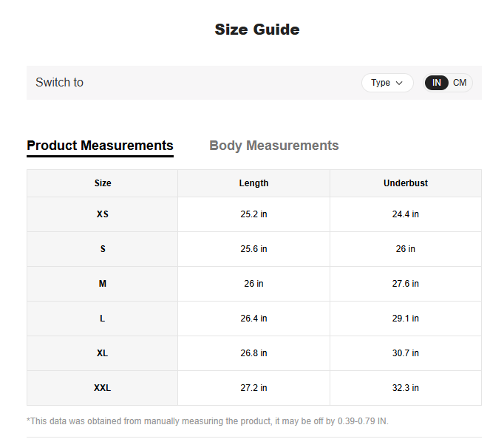This screenshot has width=504, height=439.
Task: Select the IN unit option
Action: click(437, 83)
